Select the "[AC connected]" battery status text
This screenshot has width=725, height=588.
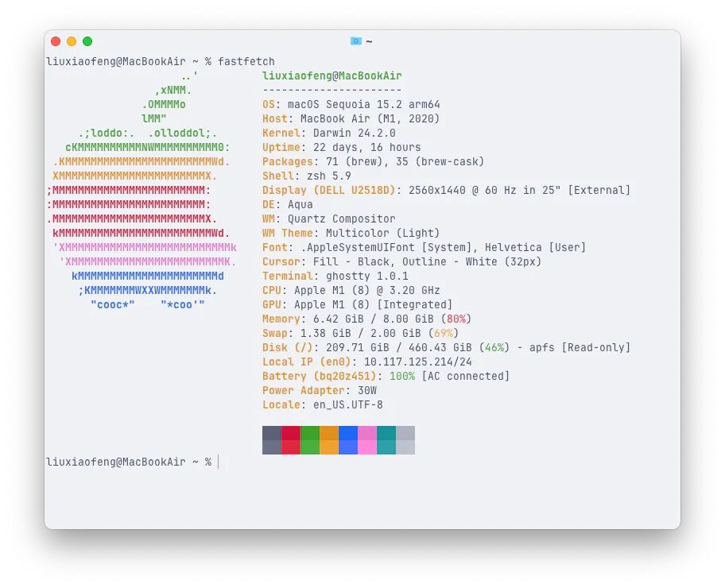click(x=466, y=377)
